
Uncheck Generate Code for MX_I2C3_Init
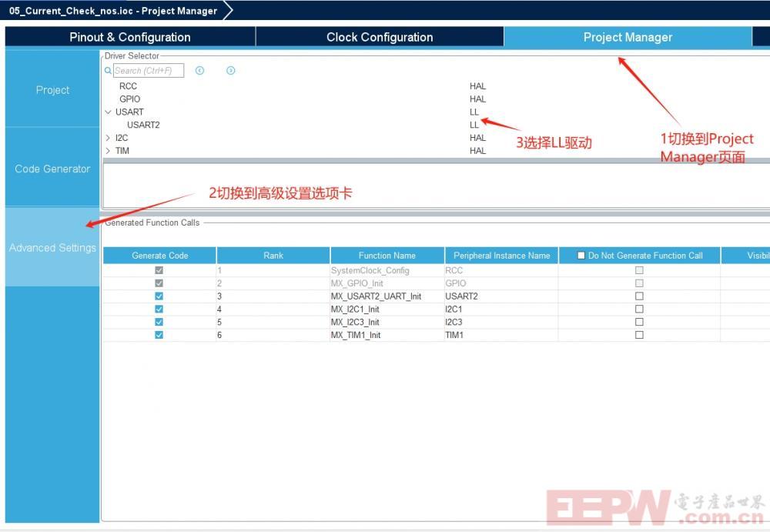tap(159, 323)
